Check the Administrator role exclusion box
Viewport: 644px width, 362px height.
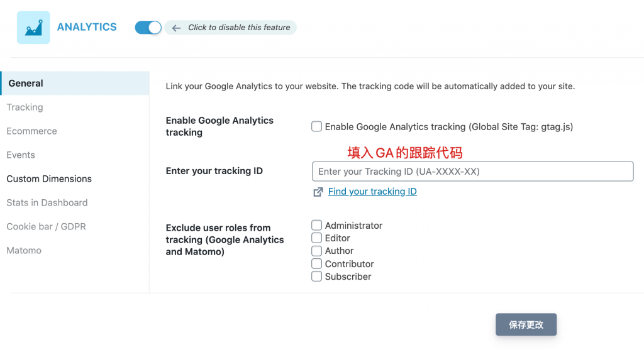[317, 225]
